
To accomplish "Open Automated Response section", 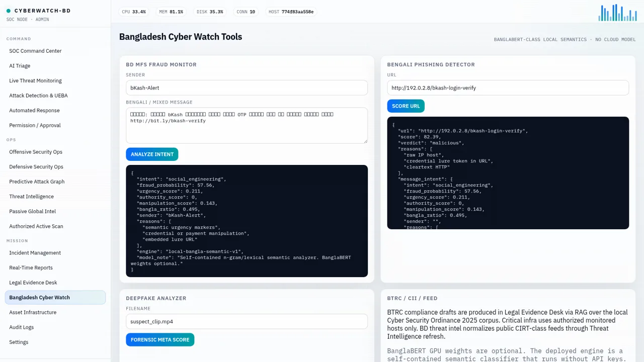I will 55,110.
